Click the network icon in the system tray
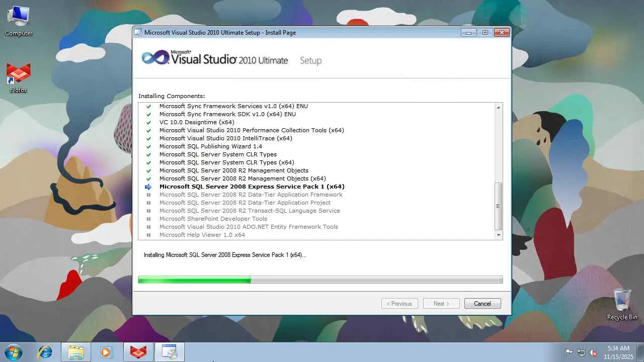Viewport: 644px width, 362px height. coord(581,352)
